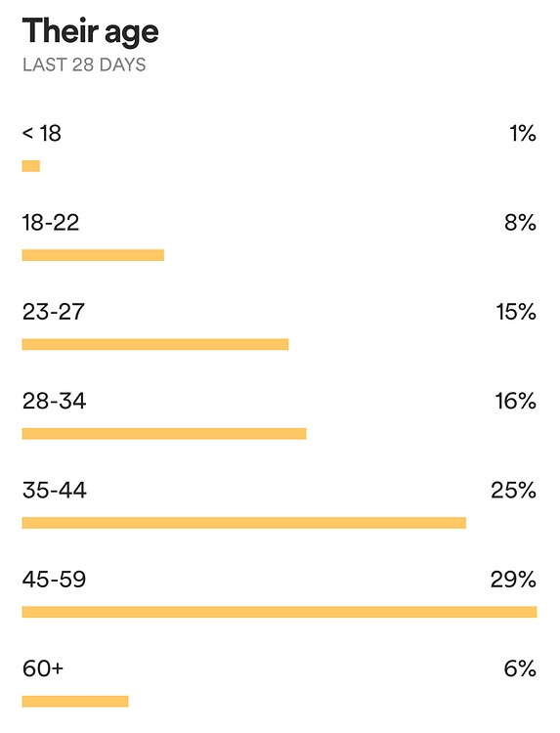Screen dimensions: 560x733
Task: Click the 18-22 age bar
Action: [93, 255]
